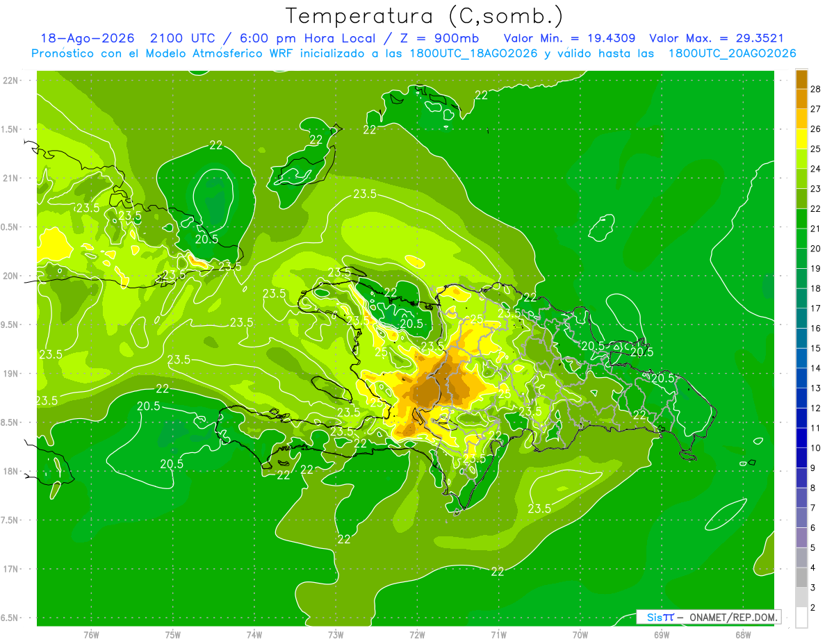Click 'Valor Min. = 19.4309' in header
This screenshot has width=834, height=644.
point(570,38)
